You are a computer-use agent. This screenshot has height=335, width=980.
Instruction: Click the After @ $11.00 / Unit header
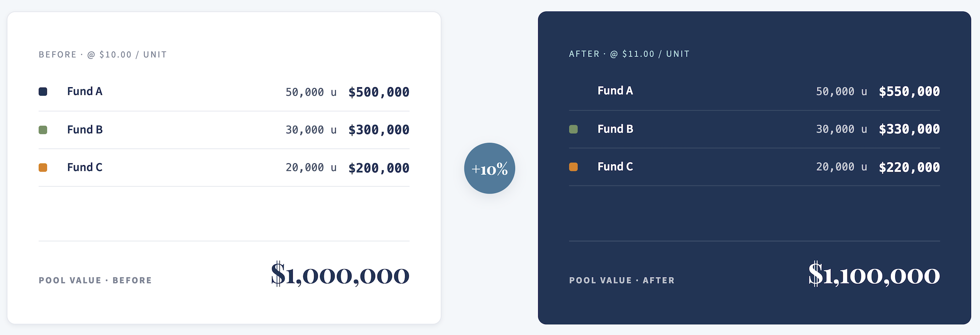point(629,54)
